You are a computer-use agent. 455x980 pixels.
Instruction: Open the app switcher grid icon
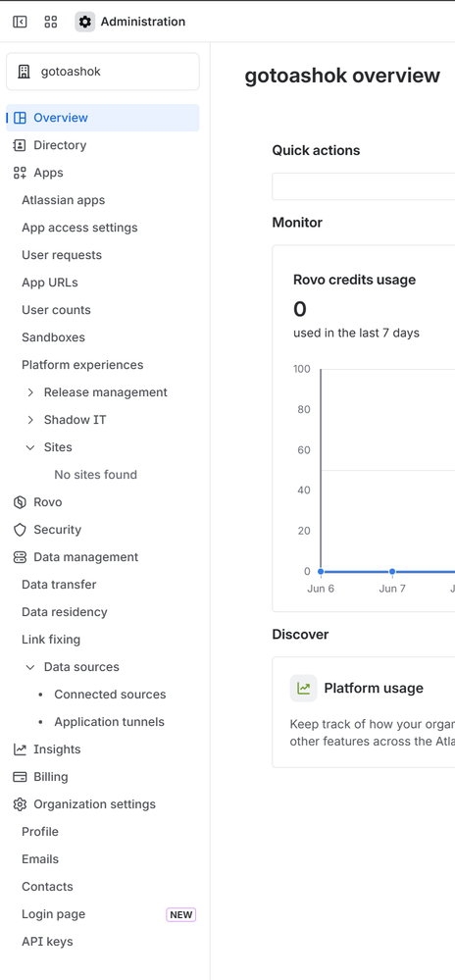coord(51,22)
